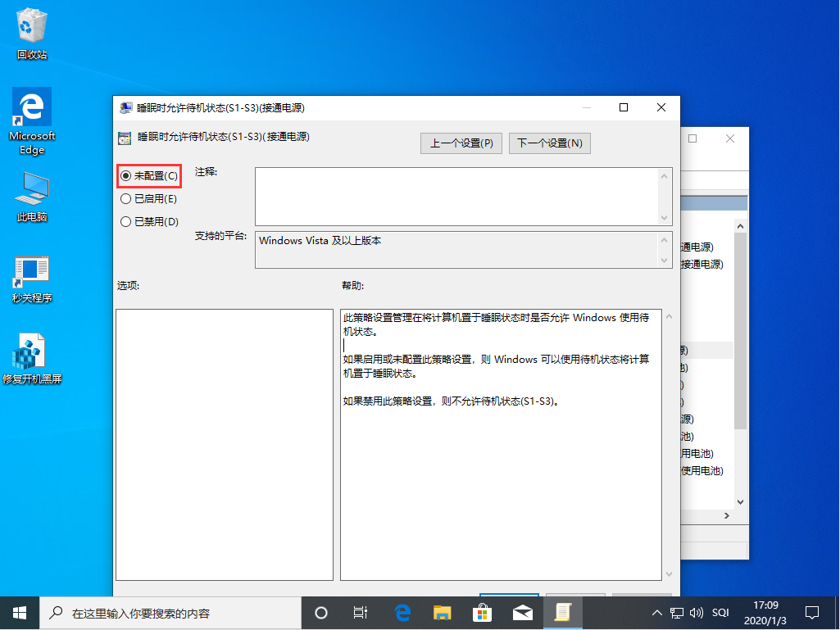
Task: Open the Mail app from the taskbar
Action: [x=523, y=612]
